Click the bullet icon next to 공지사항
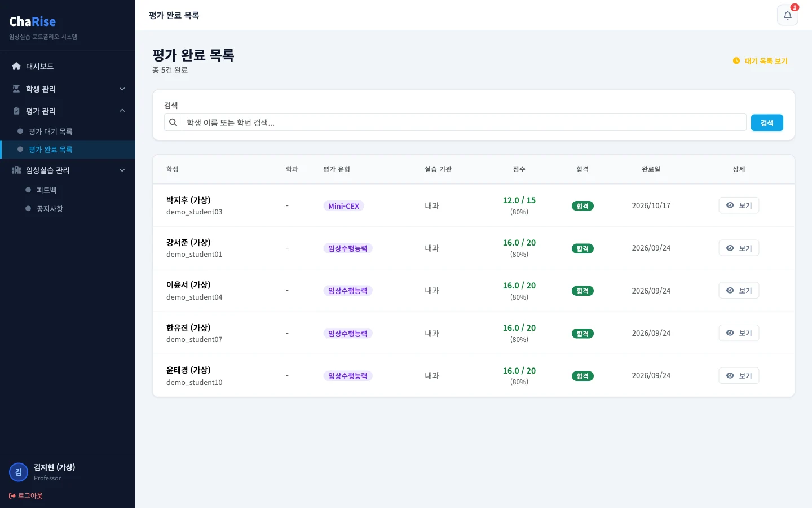The image size is (812, 508). 28,209
